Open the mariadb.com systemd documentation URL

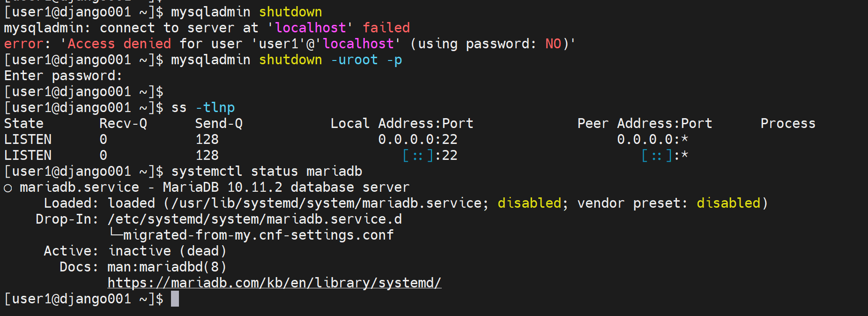[274, 283]
